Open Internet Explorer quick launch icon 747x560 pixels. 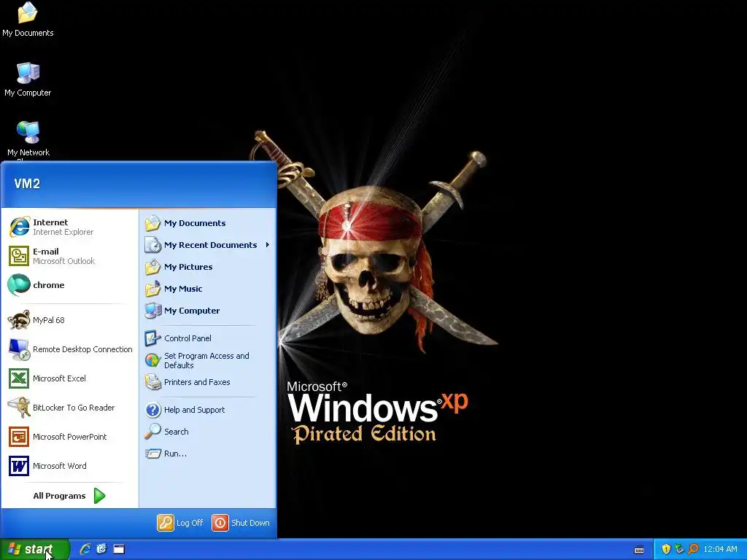[x=85, y=549]
